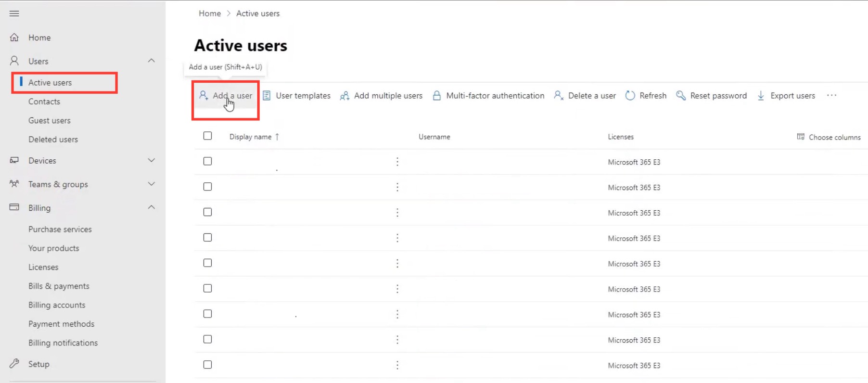Click the Username column header
This screenshot has width=868, height=383.
(x=434, y=137)
